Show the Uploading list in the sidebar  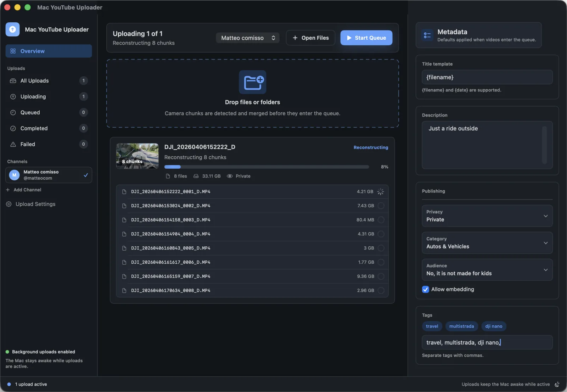tap(49, 96)
